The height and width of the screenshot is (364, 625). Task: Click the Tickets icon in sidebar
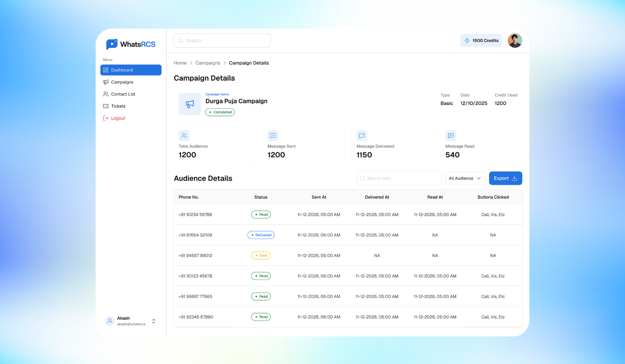pos(106,106)
